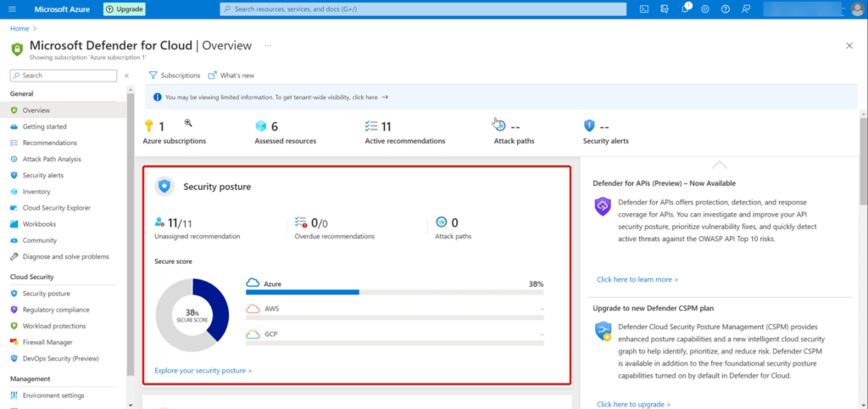This screenshot has height=409, width=868.
Task: Open Cloud Shell icon in top bar
Action: pyautogui.click(x=644, y=9)
